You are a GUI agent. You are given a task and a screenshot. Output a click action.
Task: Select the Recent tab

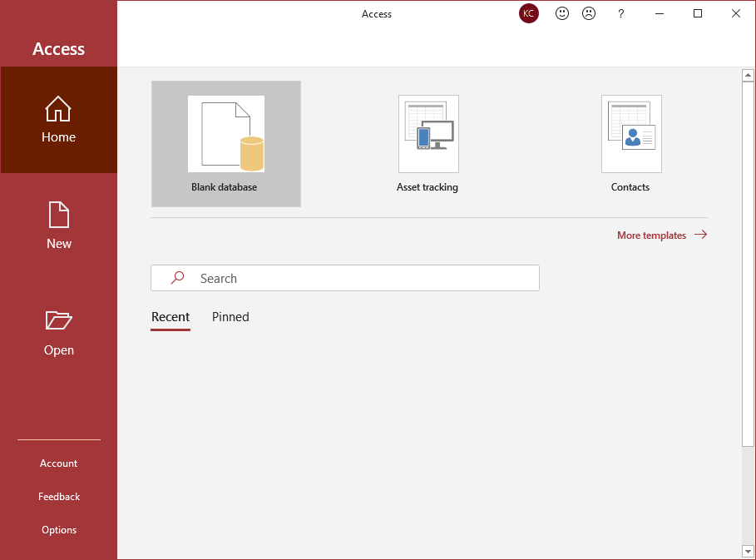point(170,317)
